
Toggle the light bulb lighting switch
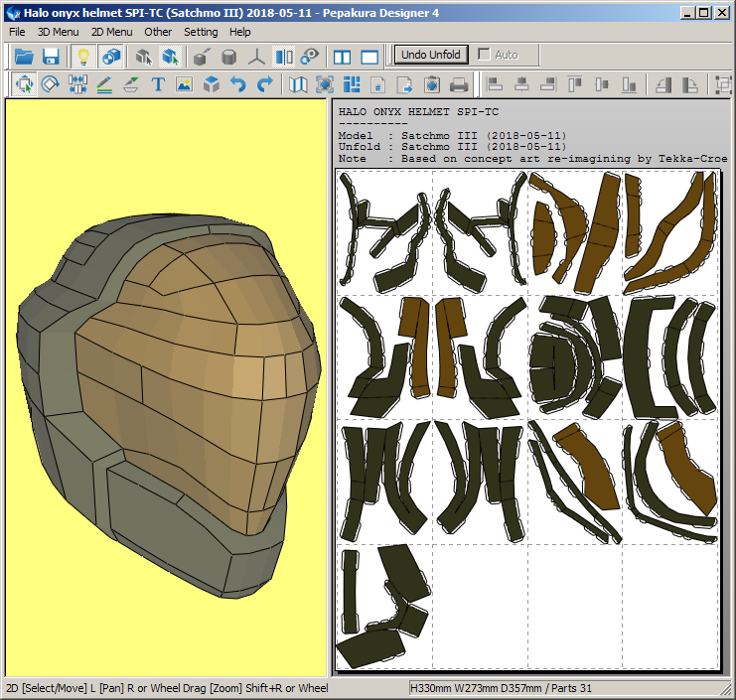coord(83,57)
